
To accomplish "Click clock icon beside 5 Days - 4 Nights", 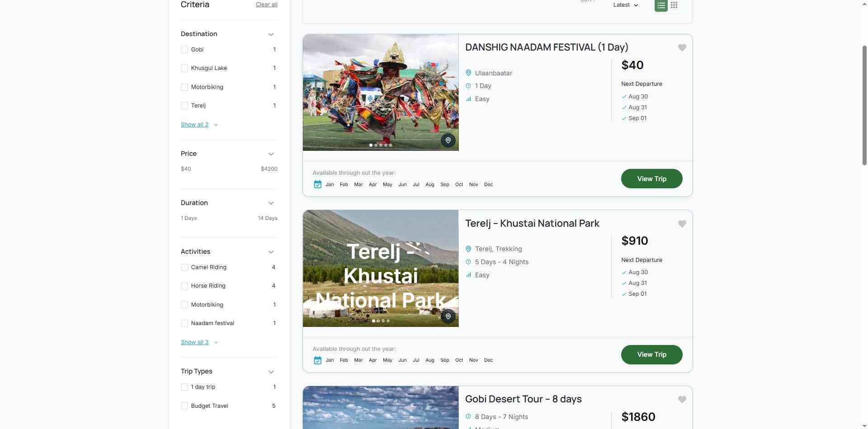I will tap(468, 262).
